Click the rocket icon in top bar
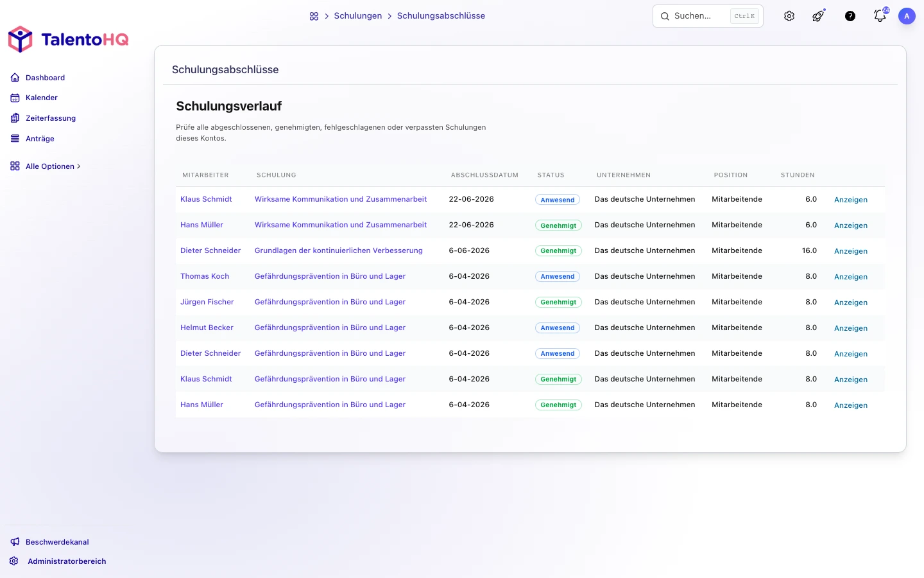Viewport: 924px width, 578px height. point(819,16)
